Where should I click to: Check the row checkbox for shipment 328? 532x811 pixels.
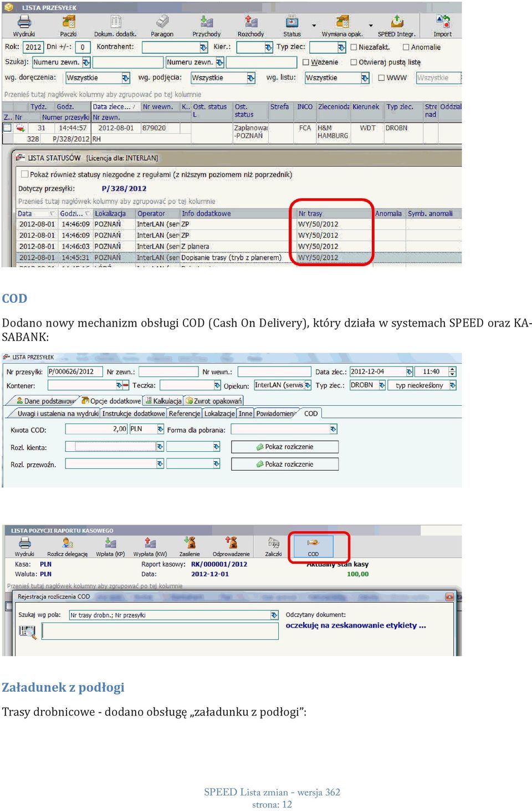[x=7, y=128]
